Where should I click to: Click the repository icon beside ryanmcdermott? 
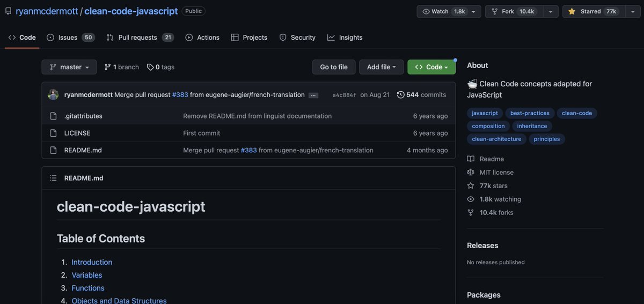(8, 11)
